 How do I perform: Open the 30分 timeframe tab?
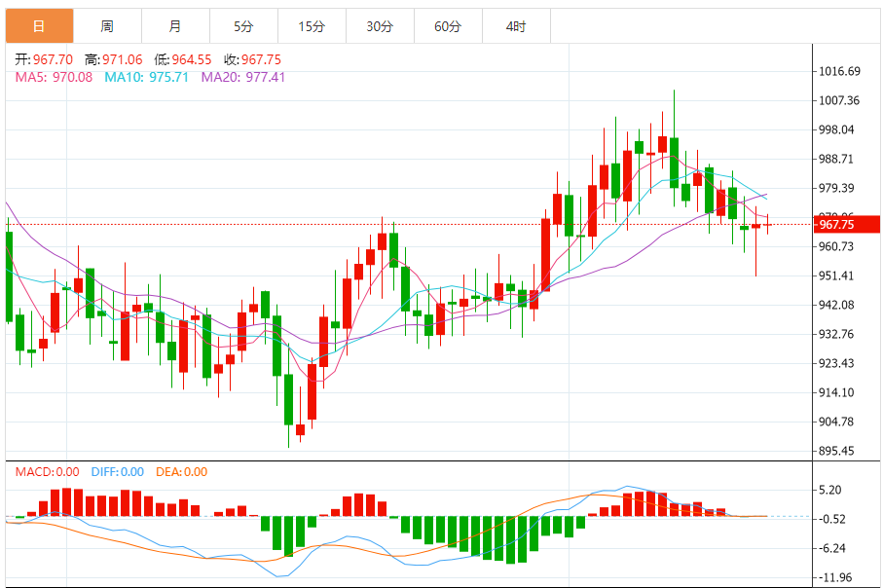[380, 26]
